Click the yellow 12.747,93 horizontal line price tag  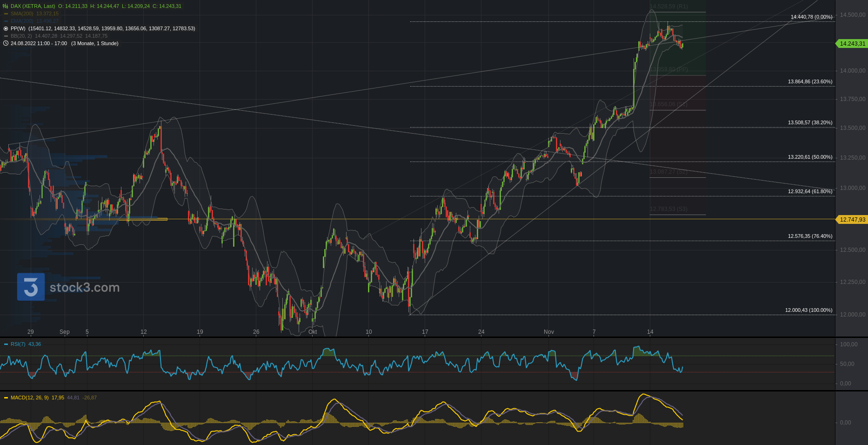[852, 219]
